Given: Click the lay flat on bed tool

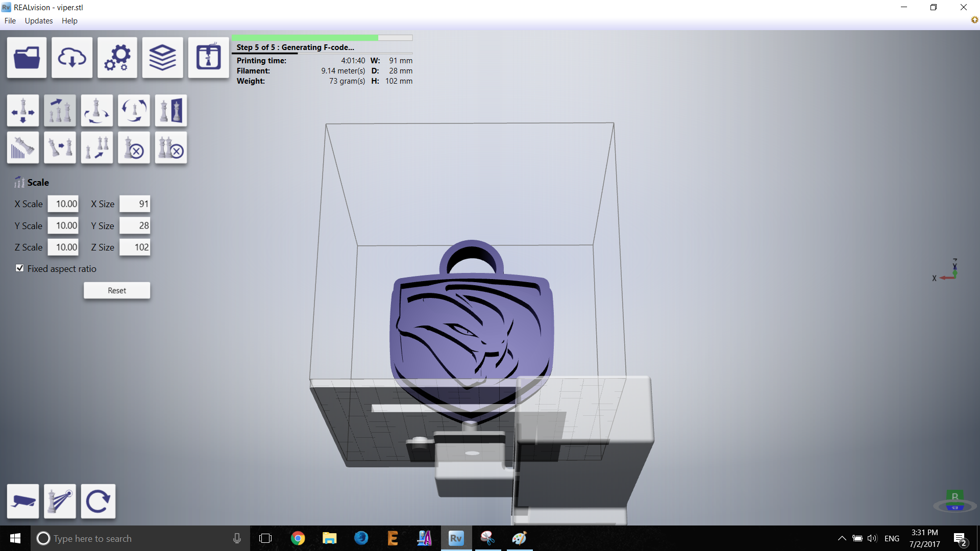Looking at the screenshot, I should pos(23,147).
